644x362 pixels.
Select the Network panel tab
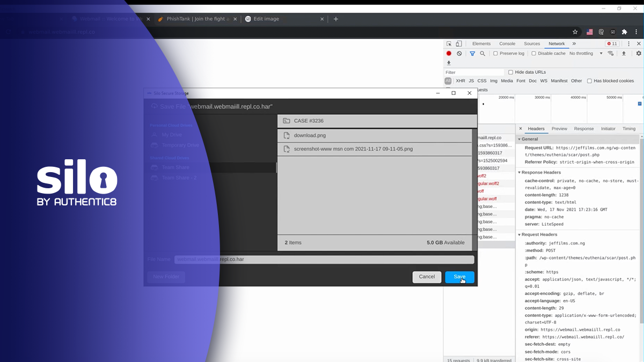click(x=557, y=44)
